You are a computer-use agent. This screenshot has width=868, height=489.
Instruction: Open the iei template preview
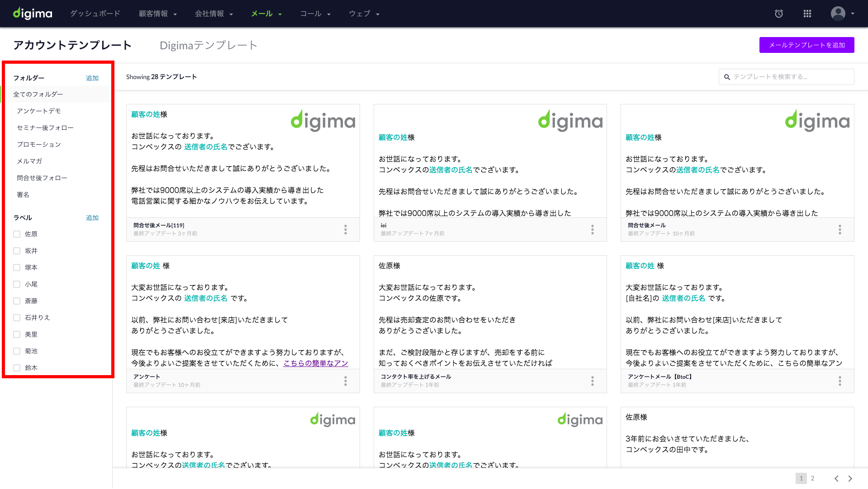pos(490,161)
